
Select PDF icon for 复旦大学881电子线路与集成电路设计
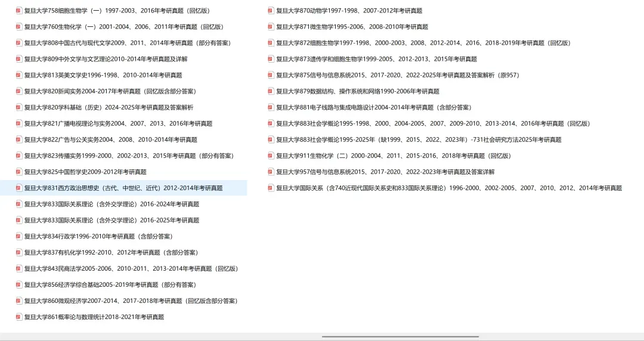coord(271,107)
